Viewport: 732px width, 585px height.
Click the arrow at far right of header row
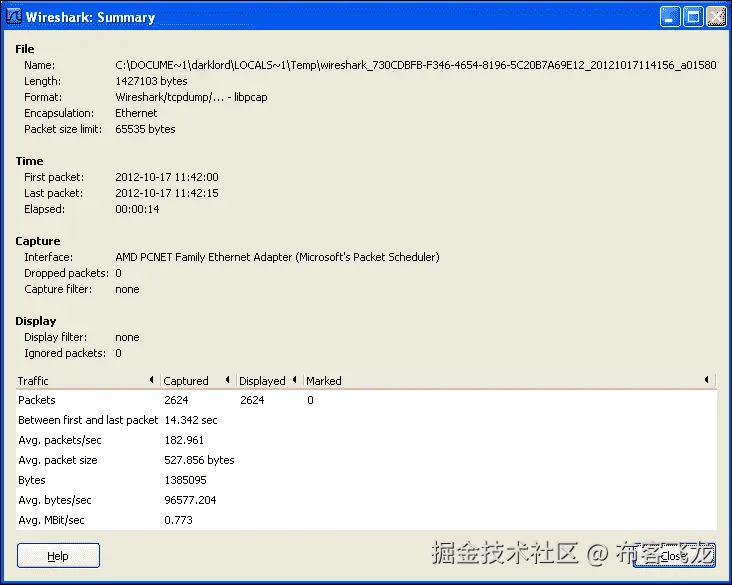[707, 380]
